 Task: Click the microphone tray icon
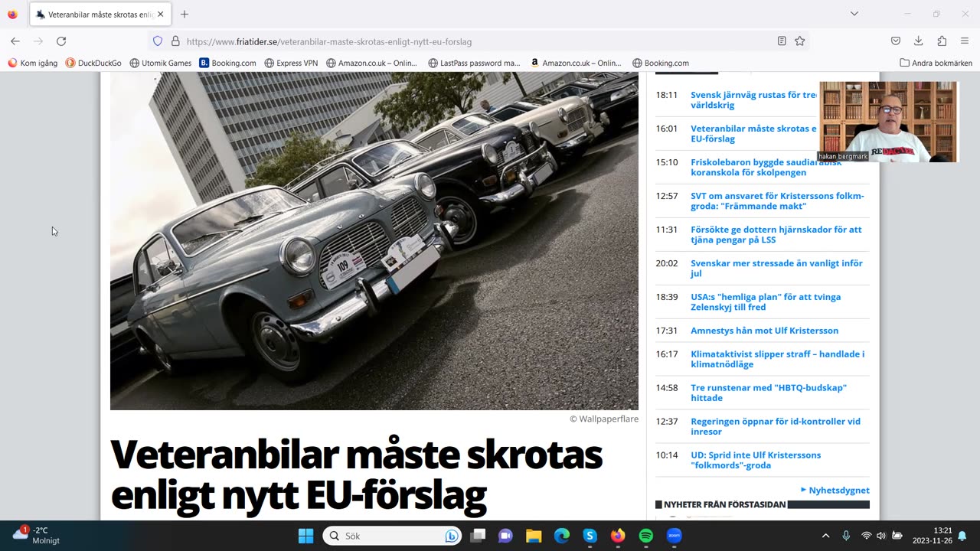846,536
